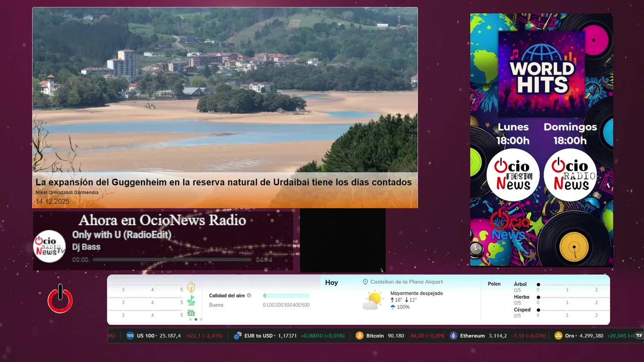Click the partly sunny weather icon
The height and width of the screenshot is (362, 644).
click(372, 301)
